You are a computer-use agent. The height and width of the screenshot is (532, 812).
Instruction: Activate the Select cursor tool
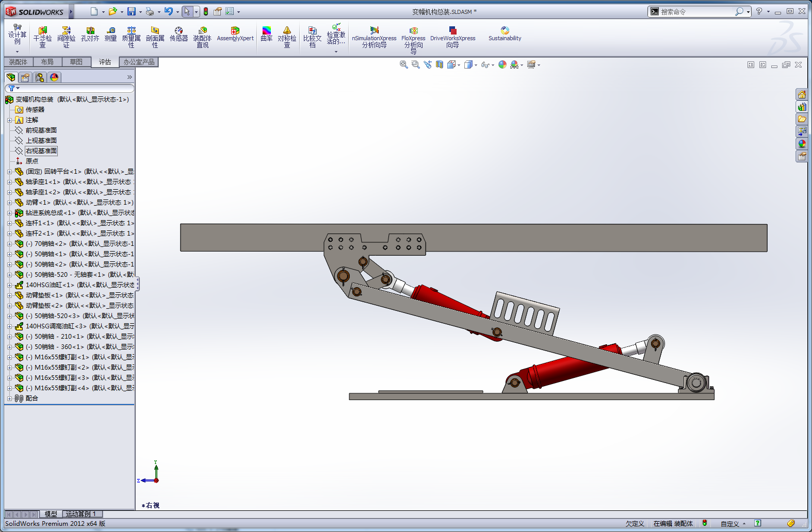click(187, 11)
